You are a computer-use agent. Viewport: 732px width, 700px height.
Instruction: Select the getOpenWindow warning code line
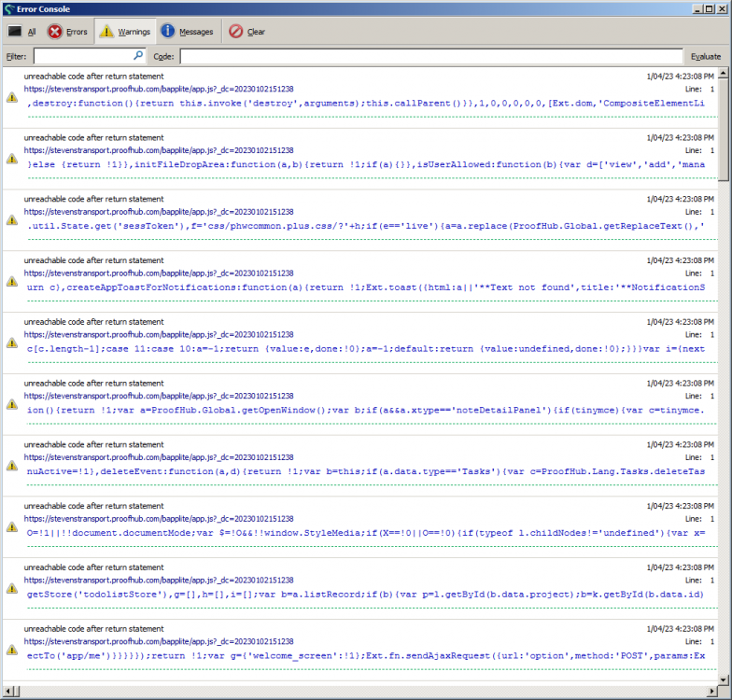pyautogui.click(x=366, y=410)
